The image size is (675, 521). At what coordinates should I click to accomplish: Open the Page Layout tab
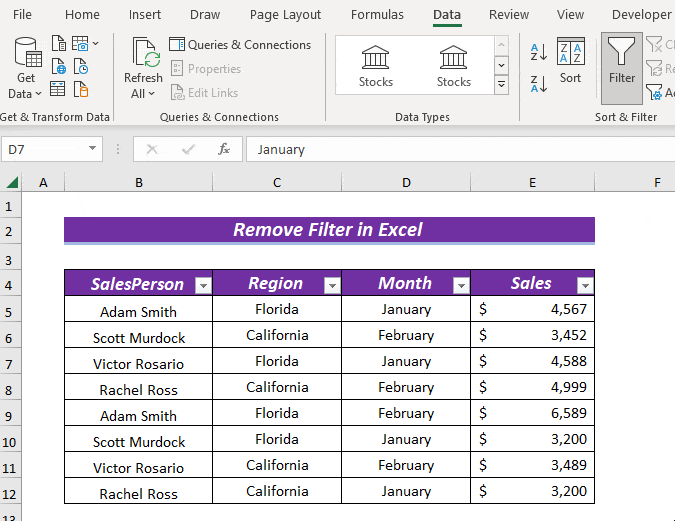click(285, 15)
